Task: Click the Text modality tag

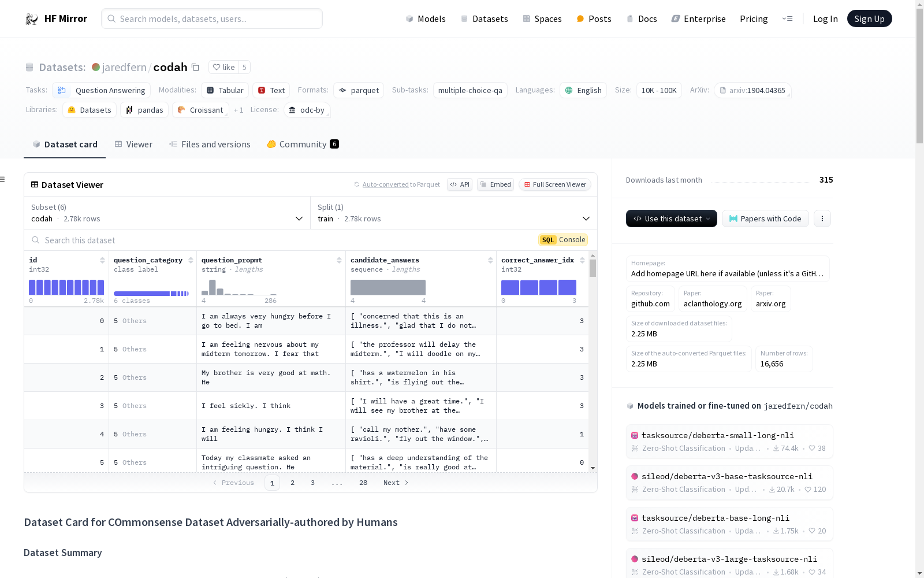Action: click(x=271, y=90)
